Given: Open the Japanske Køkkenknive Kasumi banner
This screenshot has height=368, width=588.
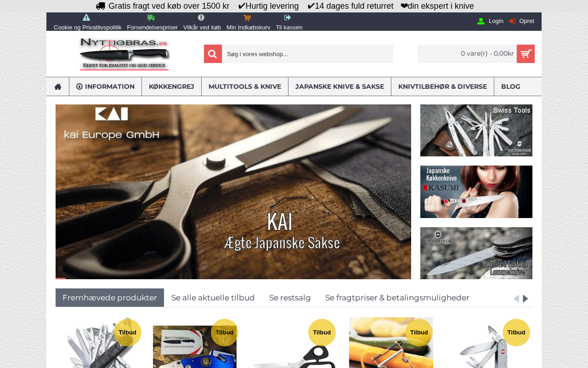Looking at the screenshot, I should click(476, 192).
